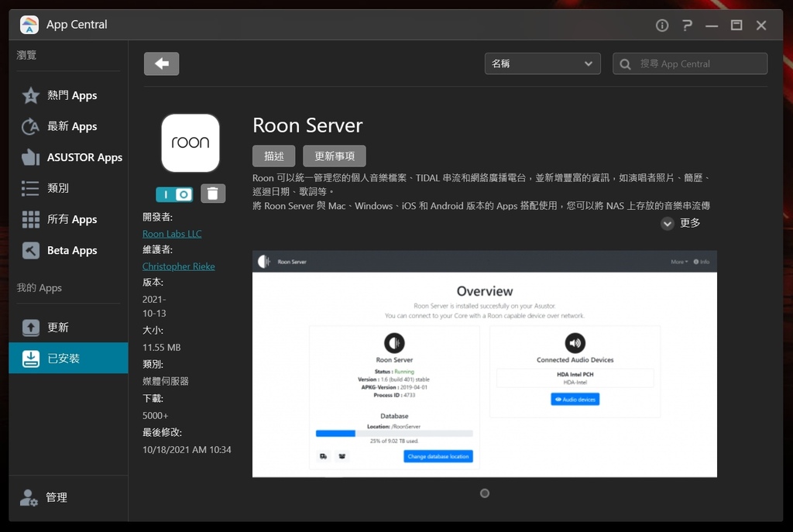Screen dimensions: 793x532
Task: Click the download icon for 已安裝
Action: coord(31,359)
